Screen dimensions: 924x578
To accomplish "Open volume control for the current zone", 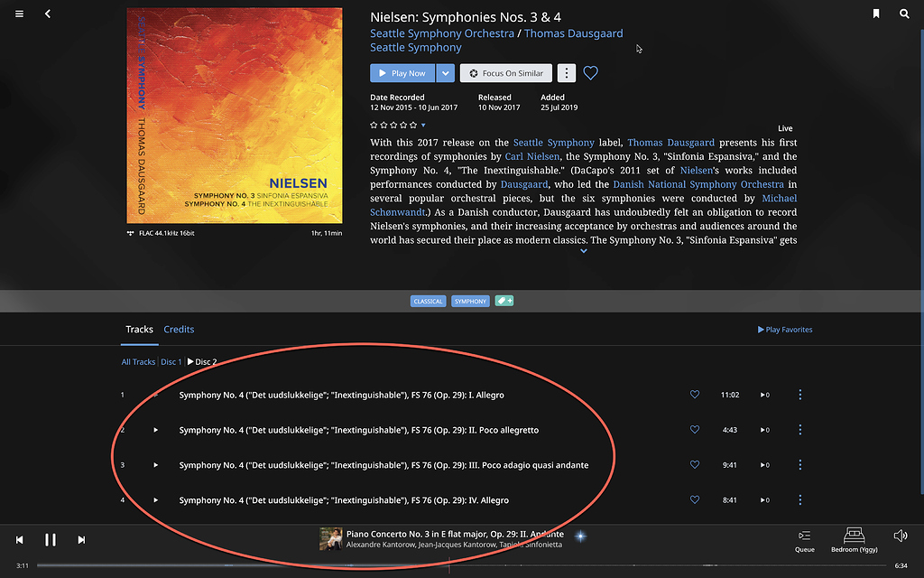I will tap(900, 536).
